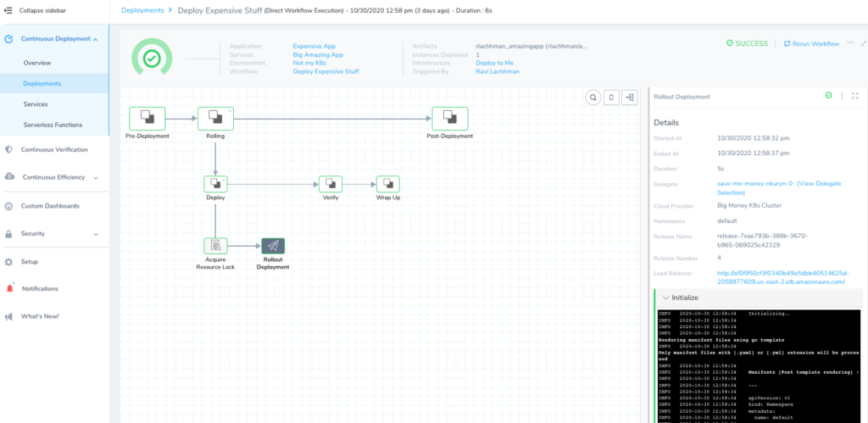Select the Rolling phase node

click(x=215, y=118)
